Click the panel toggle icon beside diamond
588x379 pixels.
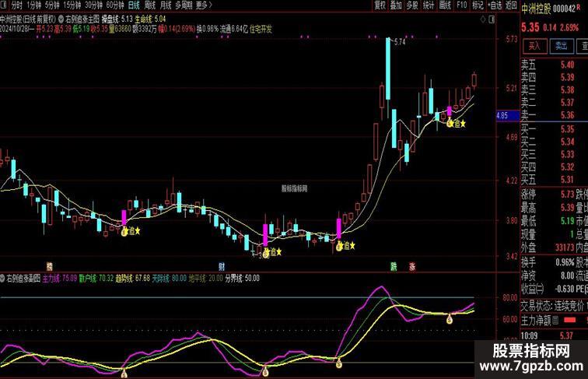click(x=492, y=19)
